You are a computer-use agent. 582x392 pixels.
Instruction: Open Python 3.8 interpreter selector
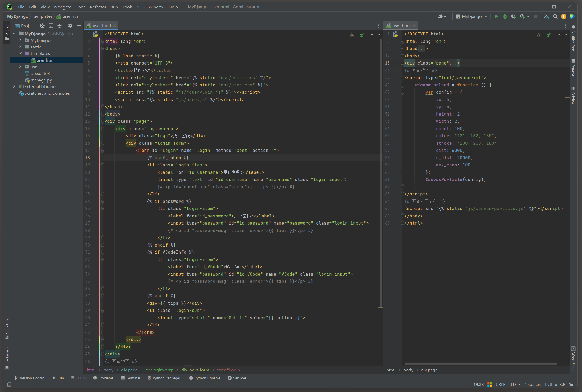coord(555,384)
